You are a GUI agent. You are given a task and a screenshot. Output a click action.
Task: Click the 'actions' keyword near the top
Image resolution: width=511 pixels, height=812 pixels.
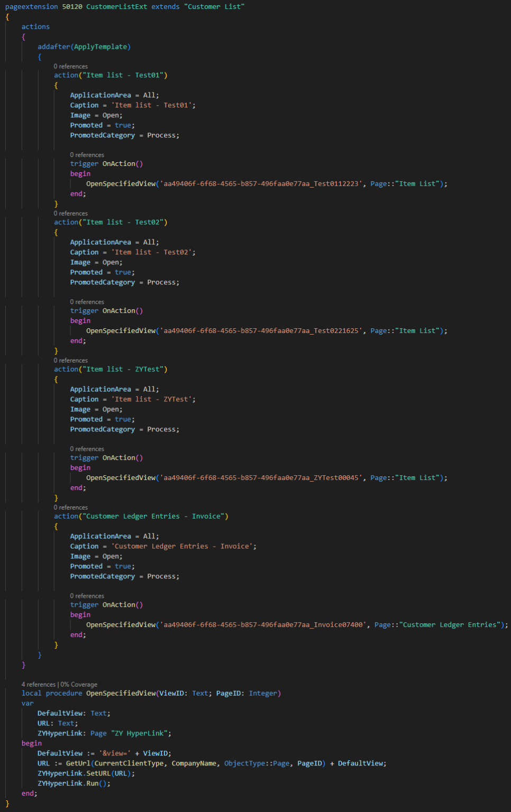pyautogui.click(x=35, y=26)
